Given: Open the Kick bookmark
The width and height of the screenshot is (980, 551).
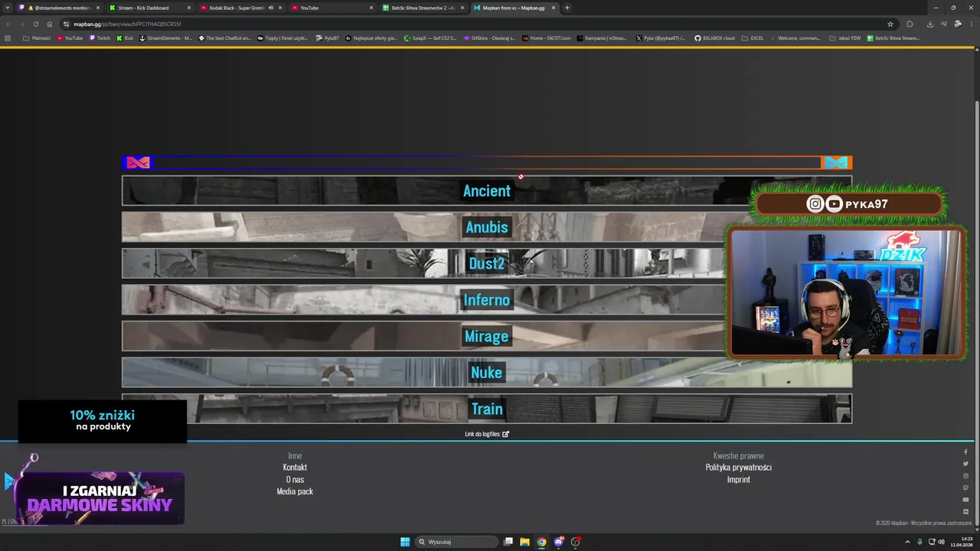Looking at the screenshot, I should coord(125,37).
